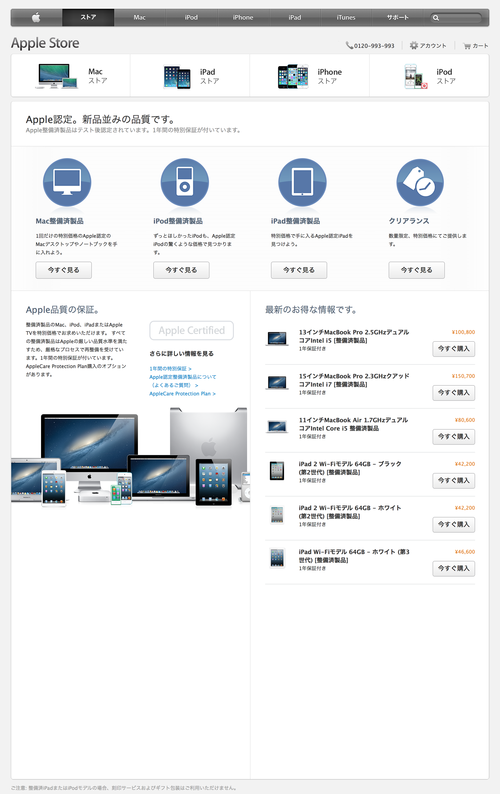Click the ¥100,800 price text
Screen dimensions: 500x794
[463, 332]
